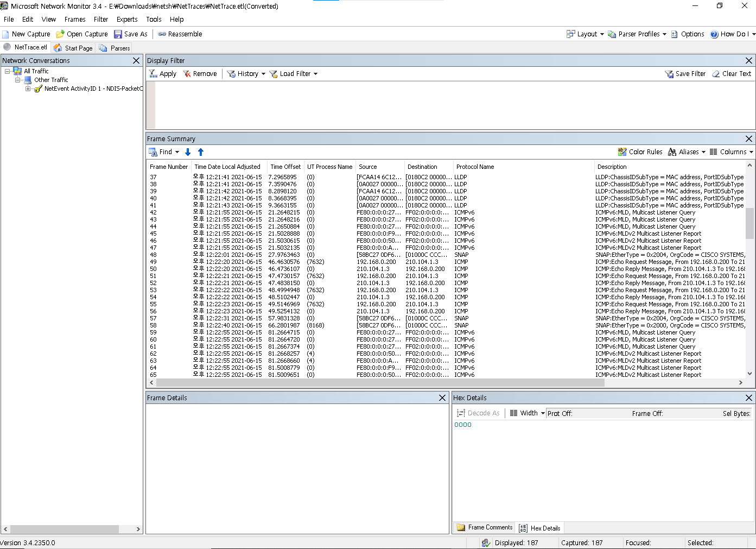The height and width of the screenshot is (549, 756).
Task: Click the Save As disk icon
Action: click(x=118, y=34)
